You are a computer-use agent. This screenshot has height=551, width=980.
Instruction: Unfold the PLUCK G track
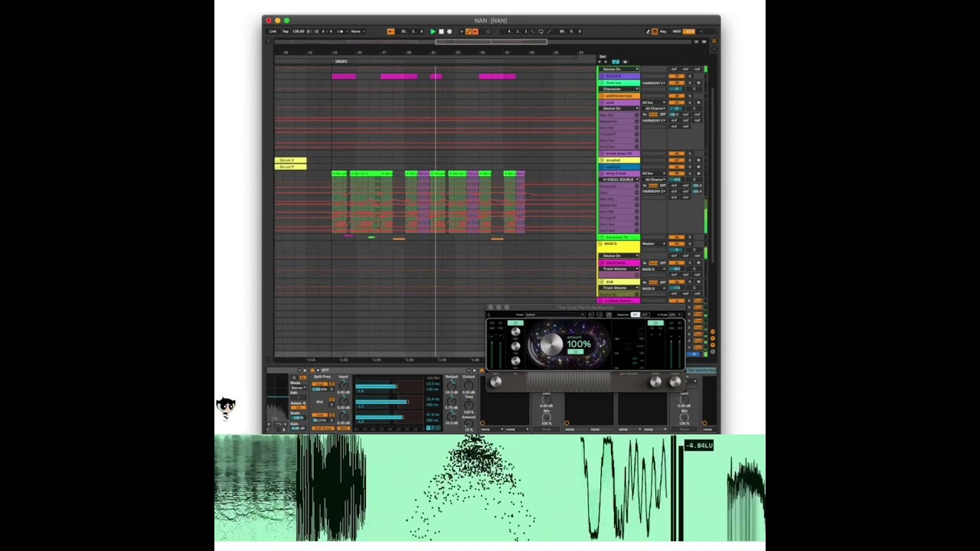602,76
